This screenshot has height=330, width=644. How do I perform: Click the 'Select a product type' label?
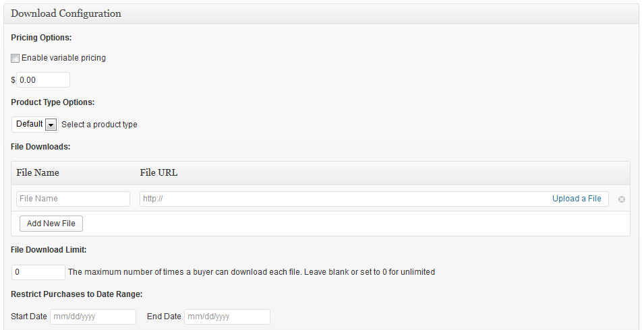point(99,125)
